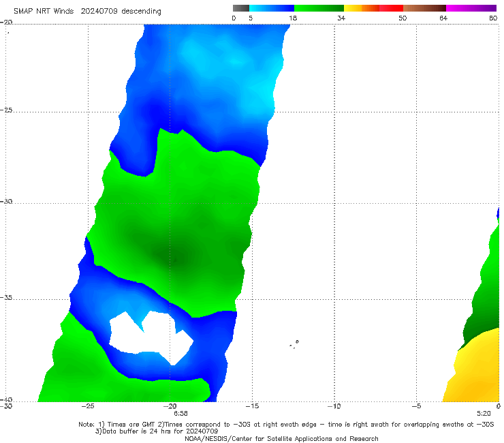Click the swath time label 6:58
The width and height of the screenshot is (504, 443).
180,414
